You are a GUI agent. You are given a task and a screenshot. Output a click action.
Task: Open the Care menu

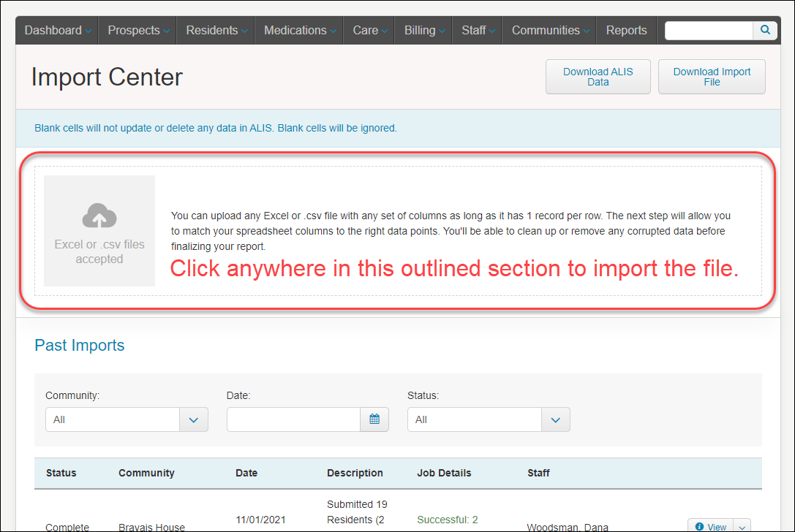(x=369, y=31)
